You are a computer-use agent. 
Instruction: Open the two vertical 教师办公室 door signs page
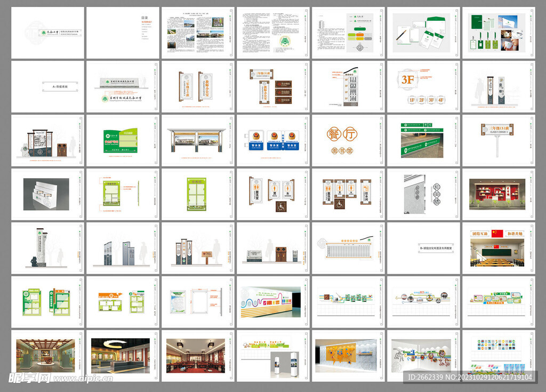point(198,87)
